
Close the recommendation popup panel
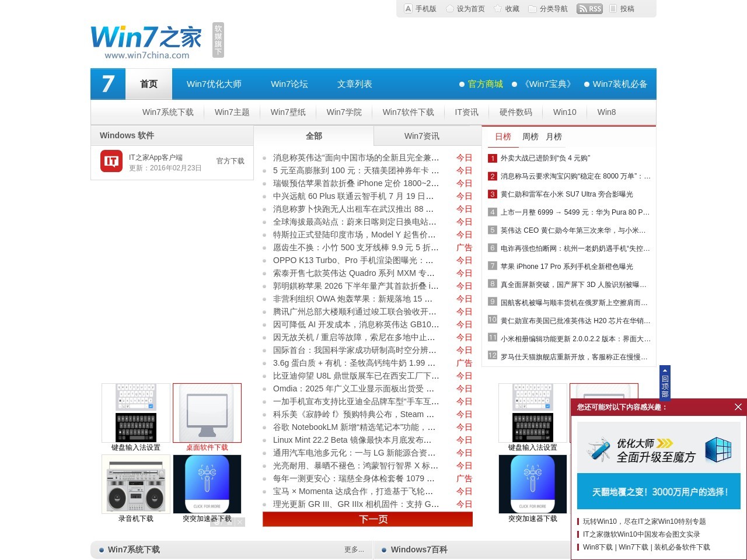[738, 407]
